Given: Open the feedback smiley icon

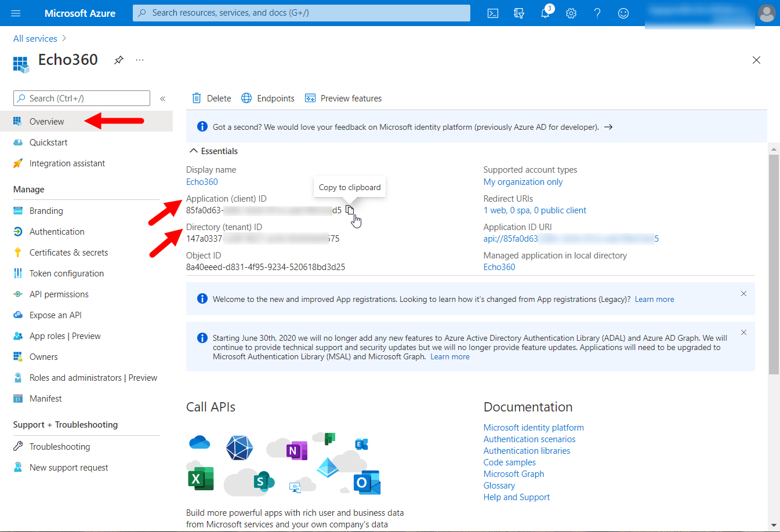Looking at the screenshot, I should click(x=623, y=13).
